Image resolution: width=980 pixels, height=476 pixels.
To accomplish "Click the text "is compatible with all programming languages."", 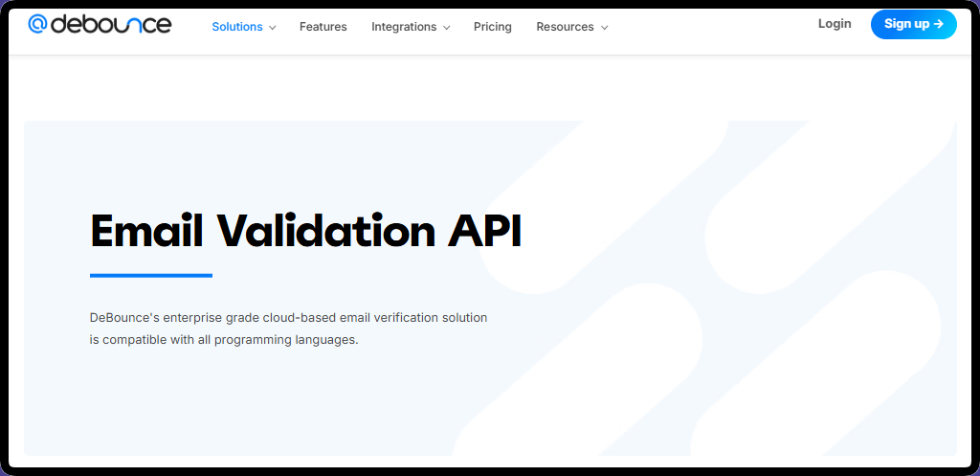I will pyautogui.click(x=224, y=340).
